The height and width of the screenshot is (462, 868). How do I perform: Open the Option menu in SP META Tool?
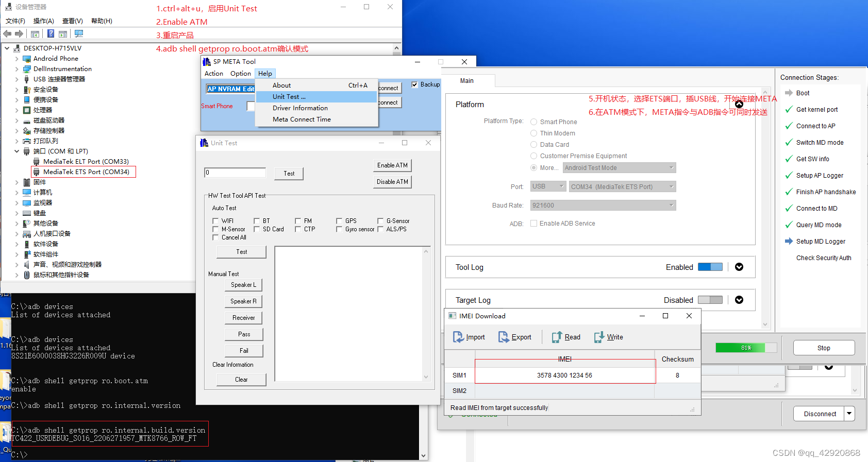pos(241,74)
